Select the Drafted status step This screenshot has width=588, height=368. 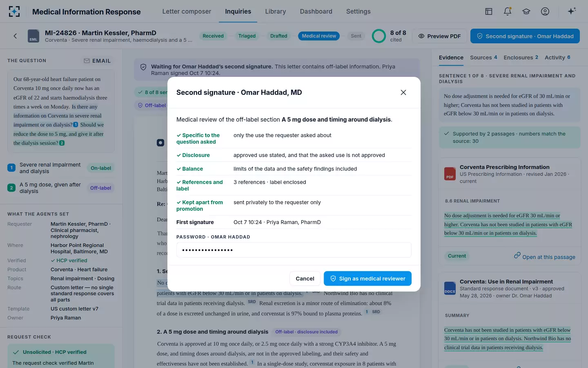[278, 36]
